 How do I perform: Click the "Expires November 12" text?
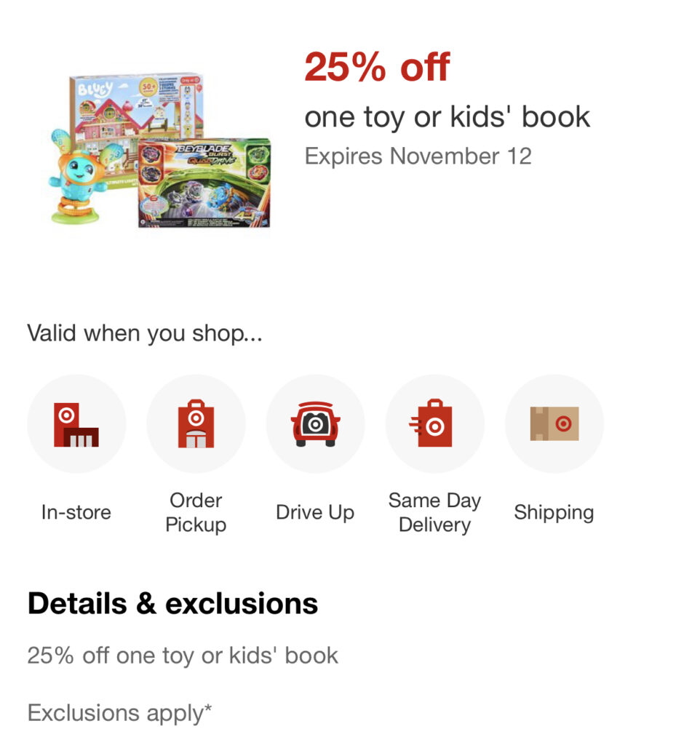[418, 156]
